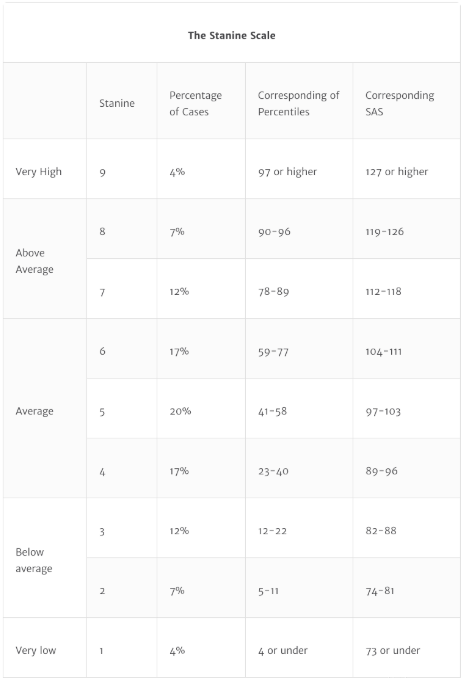The image size is (464, 678).
Task: Select the 'Very High' row label
Action: (38, 172)
